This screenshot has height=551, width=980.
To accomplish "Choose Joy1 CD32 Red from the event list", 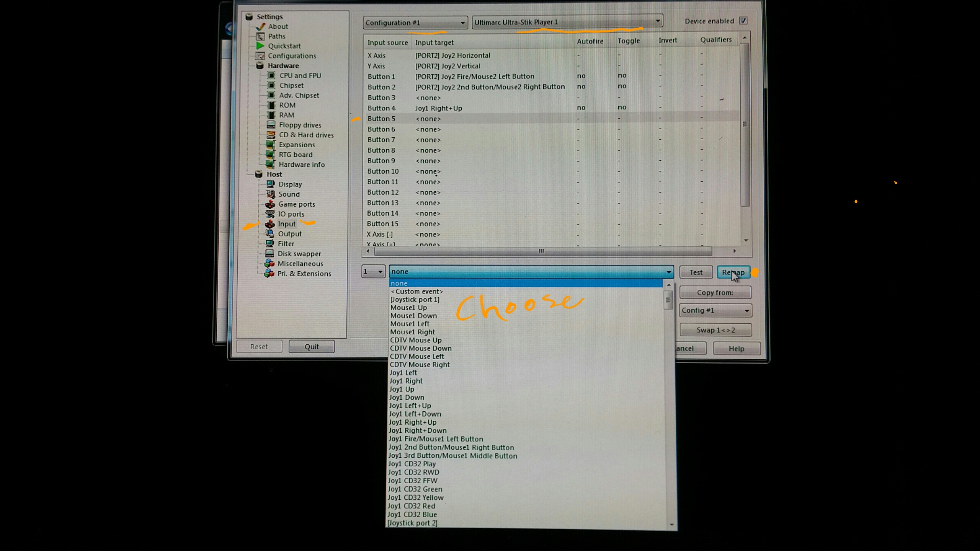I will tap(412, 506).
